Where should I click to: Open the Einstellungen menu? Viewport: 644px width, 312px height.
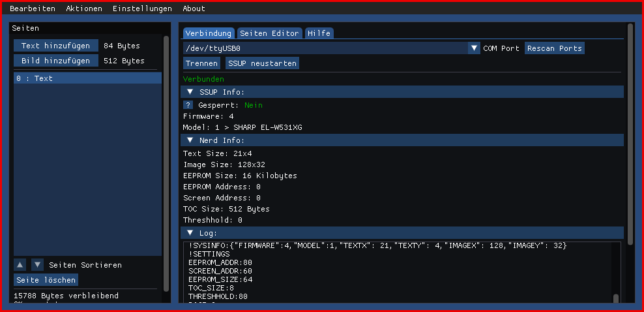(x=142, y=8)
